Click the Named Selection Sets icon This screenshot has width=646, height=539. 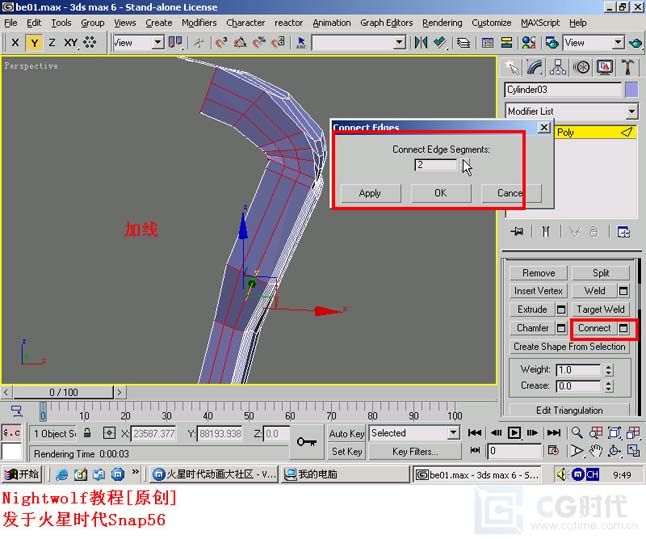301,42
